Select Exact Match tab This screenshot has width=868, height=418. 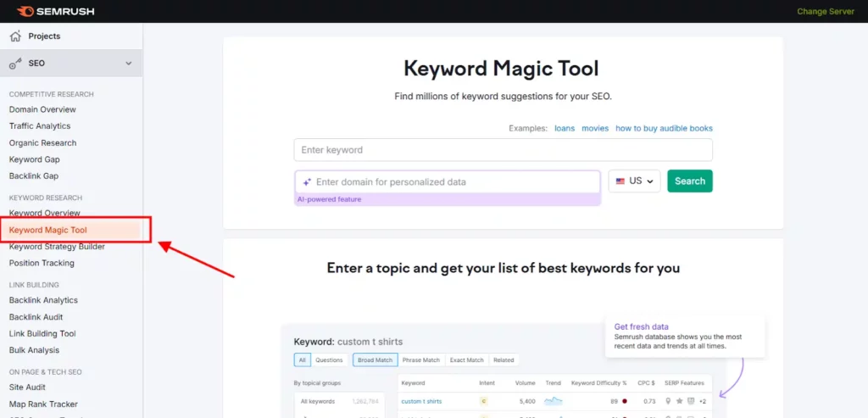coord(467,359)
